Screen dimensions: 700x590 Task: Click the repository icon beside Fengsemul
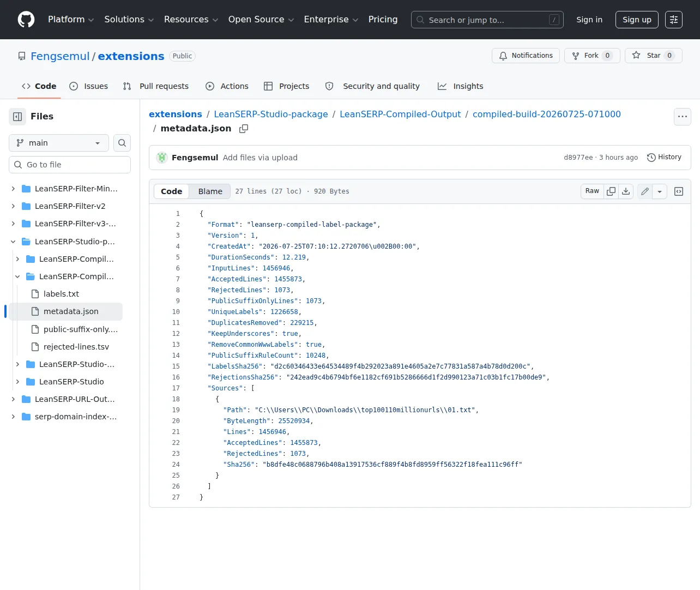(22, 56)
